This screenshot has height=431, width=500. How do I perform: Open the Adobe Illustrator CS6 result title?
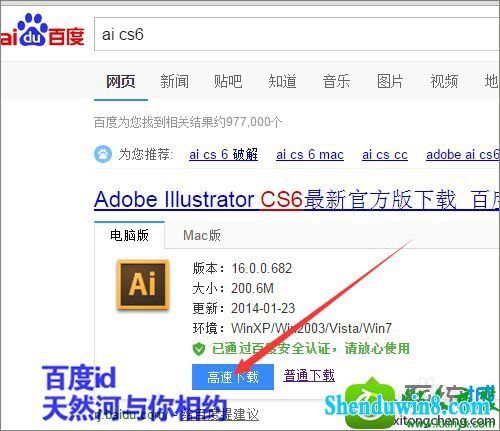(x=297, y=200)
